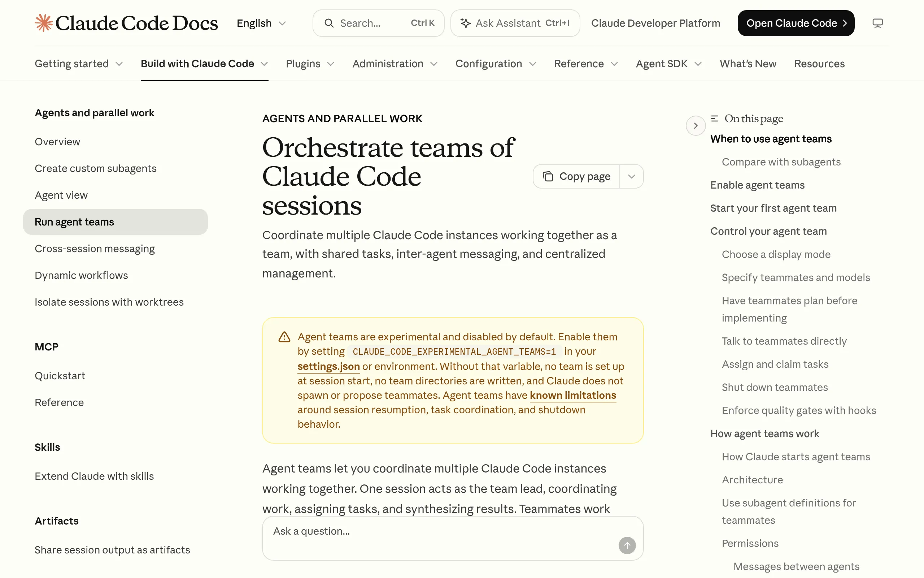Screen dimensions: 924x578
Task: Click Open Claude Code button
Action: point(796,23)
